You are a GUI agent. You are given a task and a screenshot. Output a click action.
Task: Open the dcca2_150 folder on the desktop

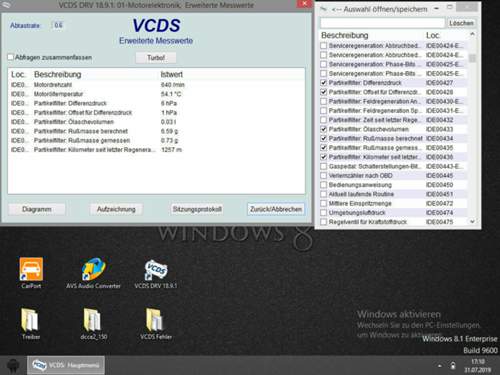93,324
